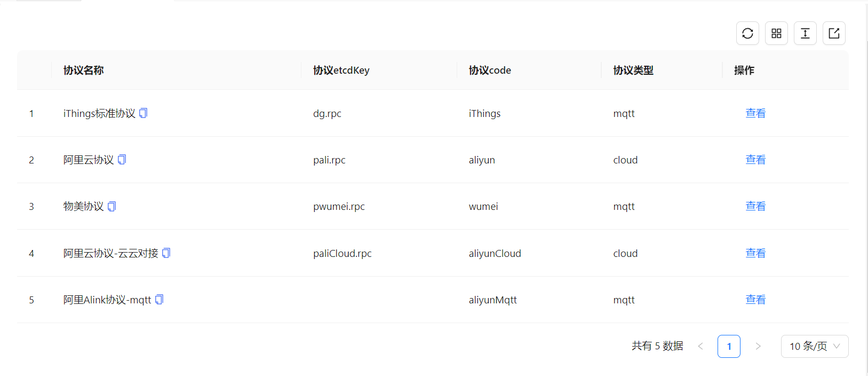Image resolution: width=868 pixels, height=376 pixels.
Task: Click 查看 for the aliyun protocol
Action: tap(755, 160)
